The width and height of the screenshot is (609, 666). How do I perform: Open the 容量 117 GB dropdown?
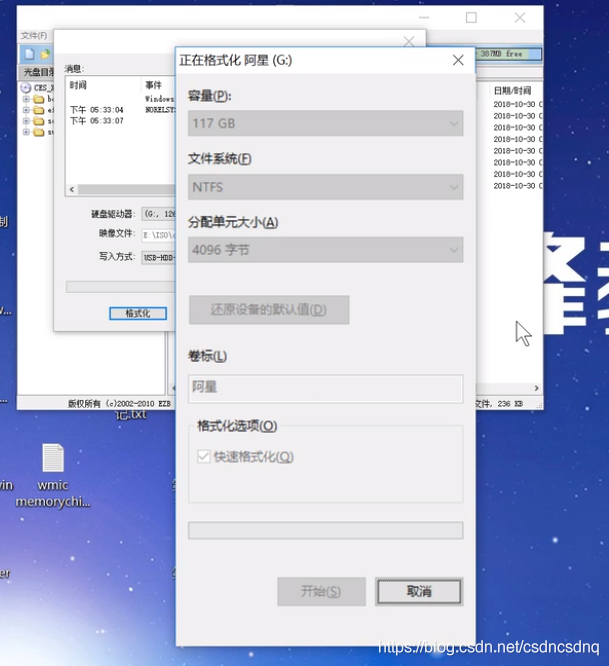pos(326,124)
